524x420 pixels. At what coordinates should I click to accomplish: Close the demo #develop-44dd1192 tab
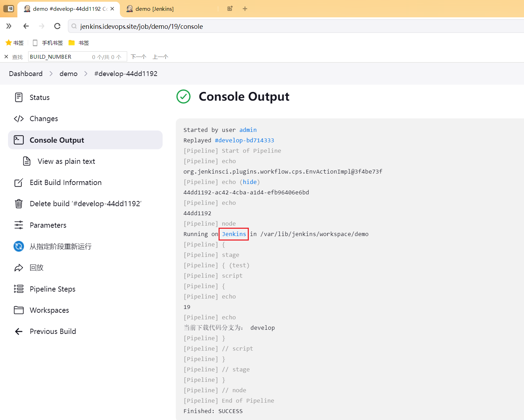pos(112,9)
